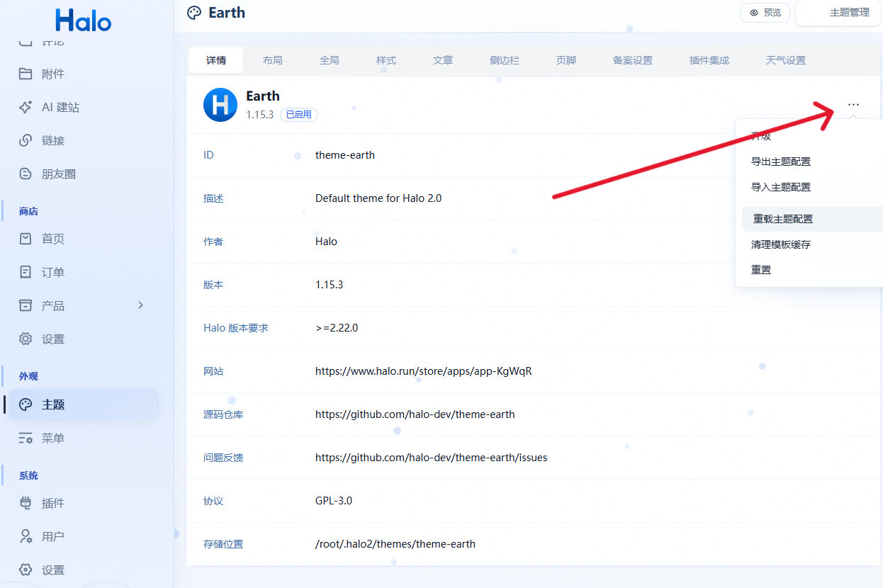Click the AI 建站 sparkle icon
This screenshot has width=883, height=588.
click(26, 107)
